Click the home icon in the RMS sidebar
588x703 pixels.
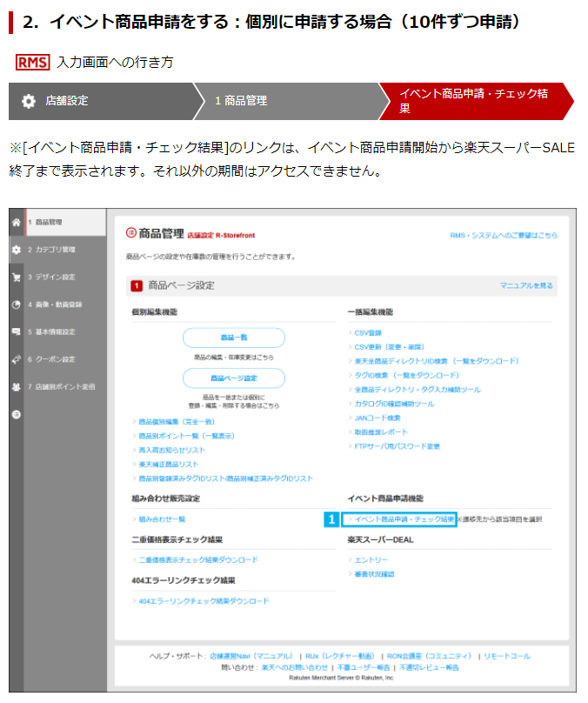17,223
